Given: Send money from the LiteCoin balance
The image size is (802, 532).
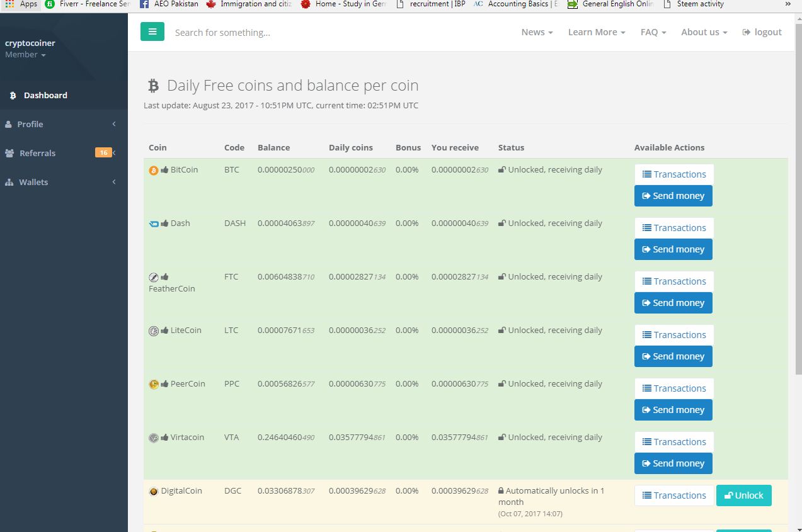Looking at the screenshot, I should tap(673, 356).
